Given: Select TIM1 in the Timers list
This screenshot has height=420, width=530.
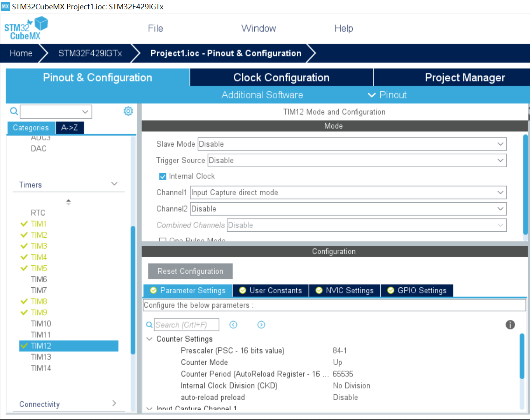Looking at the screenshot, I should coord(39,224).
